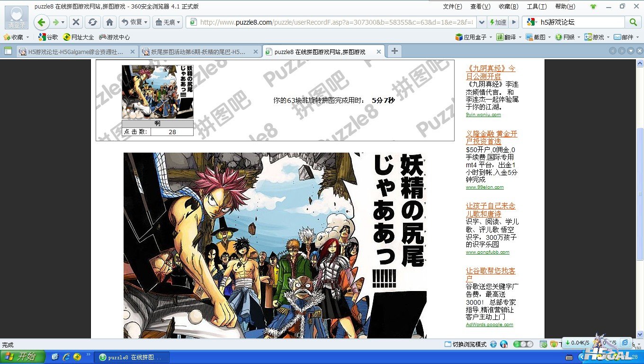Toggle the sidebar panel icon left of tabs
The height and width of the screenshot is (364, 644).
[8, 51]
